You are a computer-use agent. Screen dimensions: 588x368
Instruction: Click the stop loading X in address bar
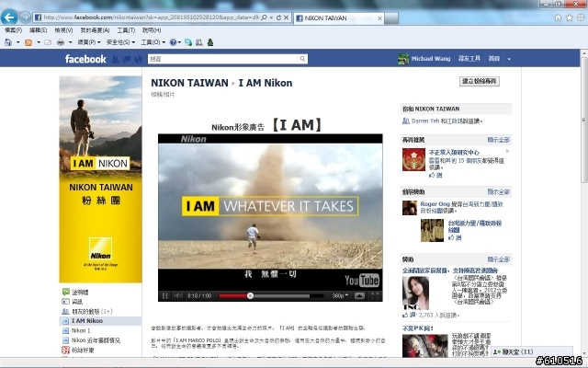[286, 17]
